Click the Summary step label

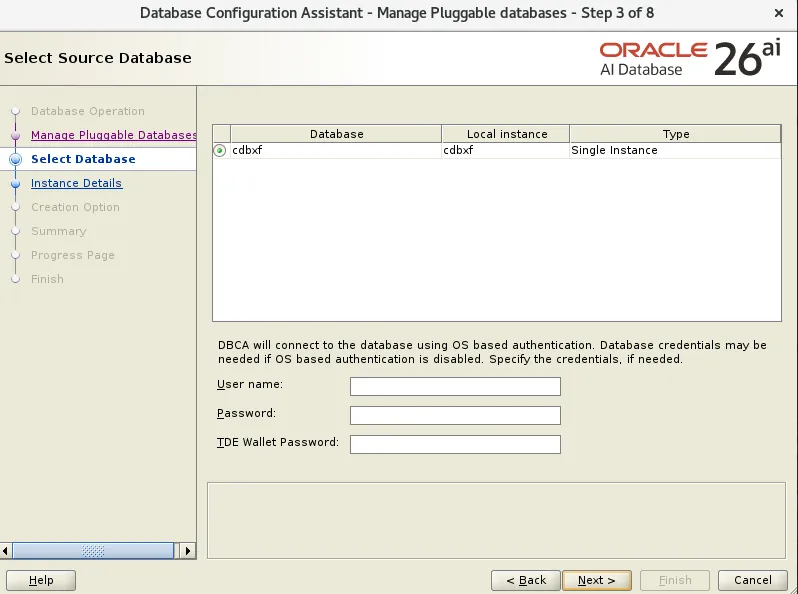pyautogui.click(x=59, y=231)
